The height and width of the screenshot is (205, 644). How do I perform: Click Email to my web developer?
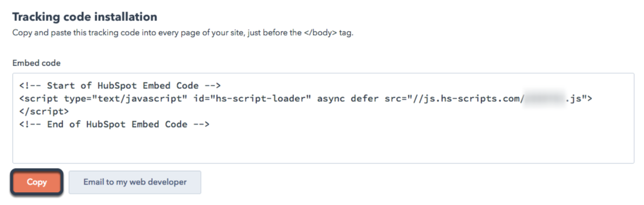pyautogui.click(x=135, y=182)
